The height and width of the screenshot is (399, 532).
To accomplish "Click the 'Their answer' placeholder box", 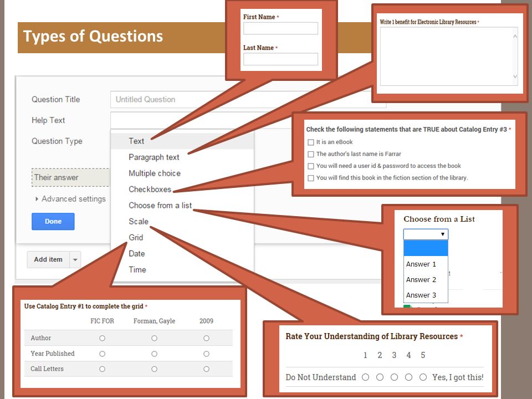I will tap(70, 177).
